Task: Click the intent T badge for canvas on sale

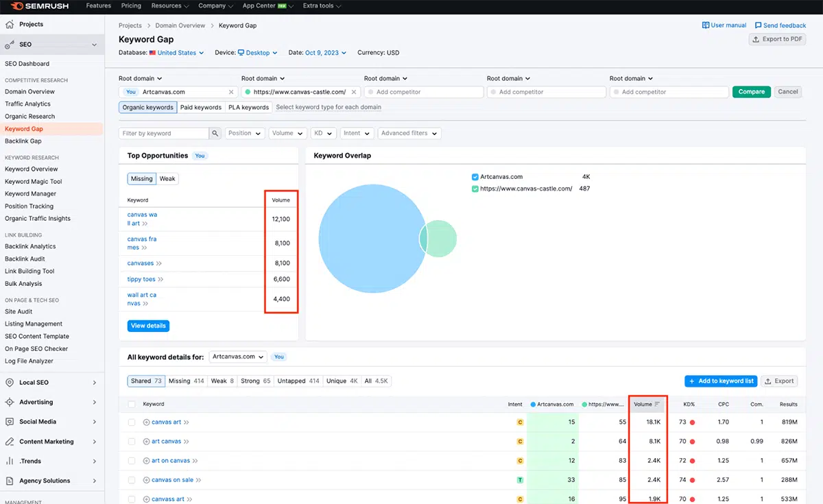Action: click(520, 480)
